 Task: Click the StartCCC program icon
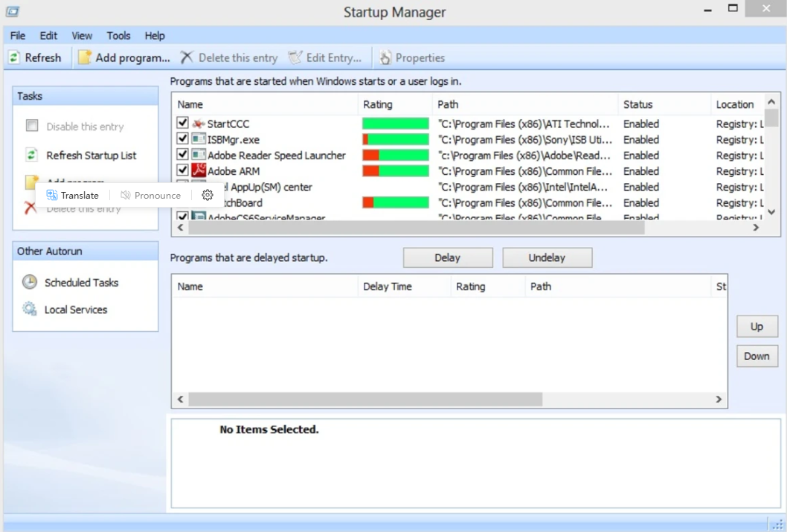pyautogui.click(x=199, y=124)
